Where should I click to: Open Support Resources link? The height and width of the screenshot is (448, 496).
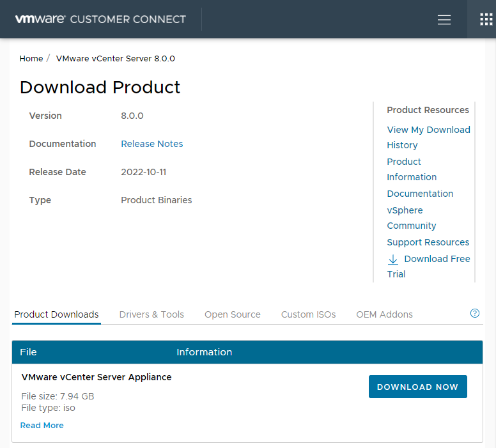pos(428,242)
